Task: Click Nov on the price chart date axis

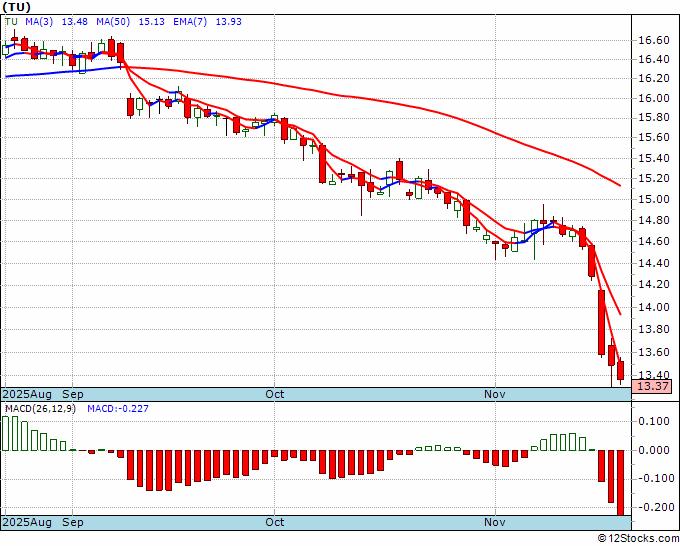Action: (495, 394)
